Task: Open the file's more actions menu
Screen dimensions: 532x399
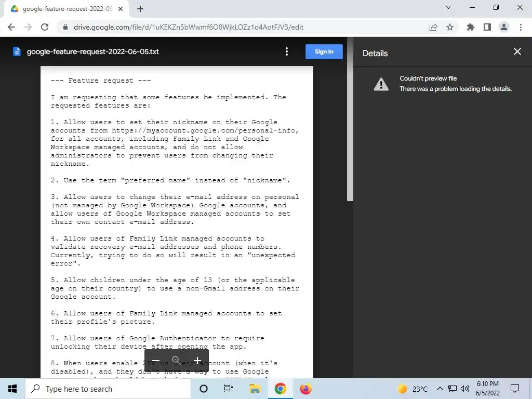Action: [x=287, y=51]
